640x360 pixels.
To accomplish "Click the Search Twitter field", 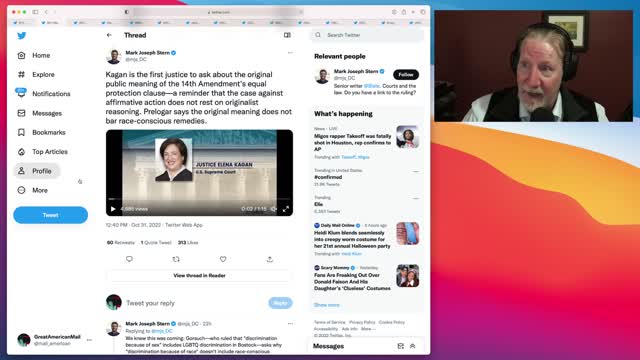I will pyautogui.click(x=367, y=35).
